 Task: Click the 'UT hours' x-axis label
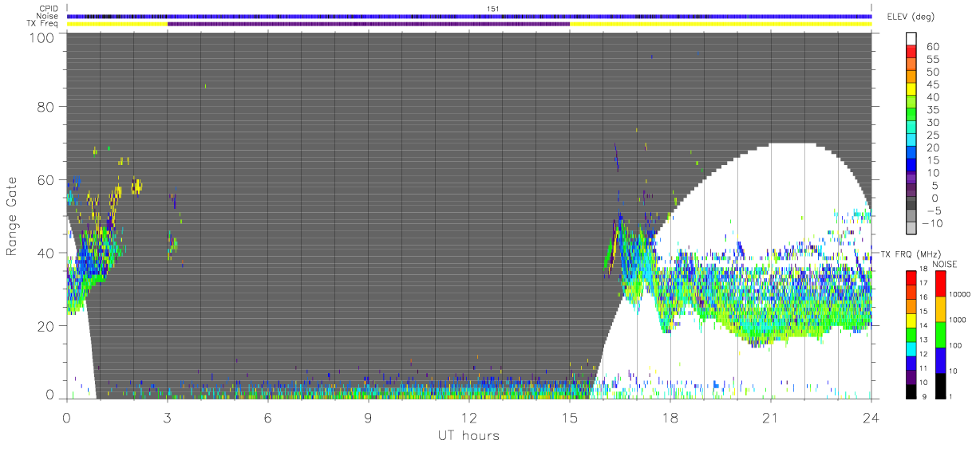click(468, 435)
